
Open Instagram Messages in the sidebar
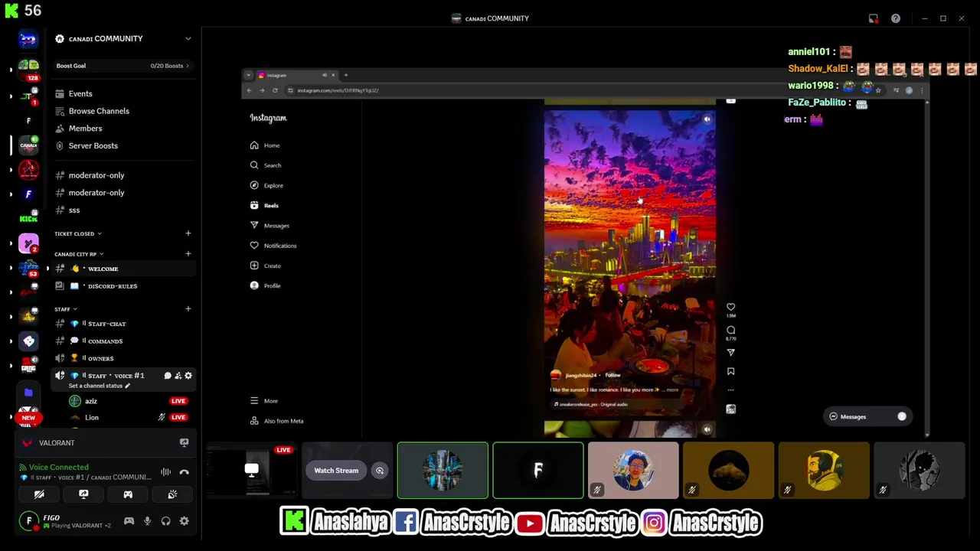click(x=269, y=226)
